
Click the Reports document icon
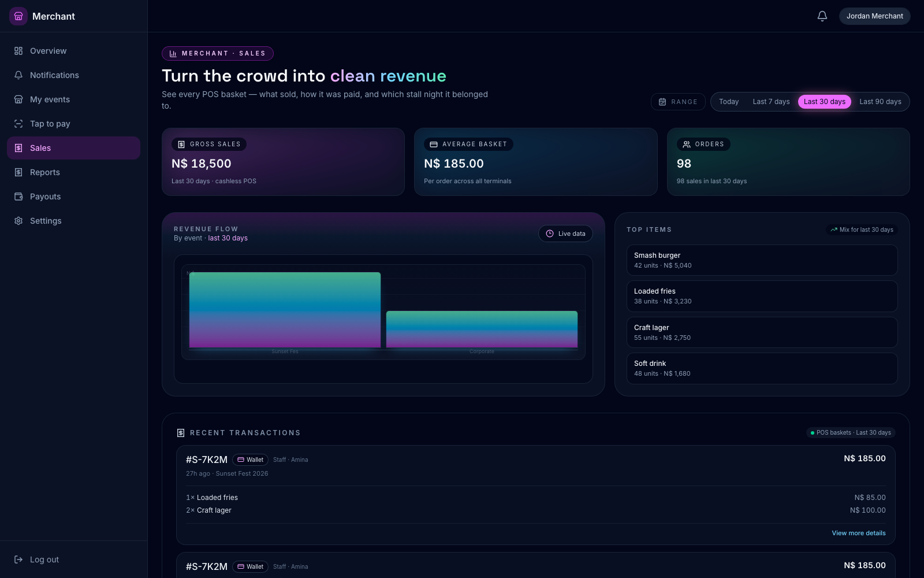[x=18, y=172]
